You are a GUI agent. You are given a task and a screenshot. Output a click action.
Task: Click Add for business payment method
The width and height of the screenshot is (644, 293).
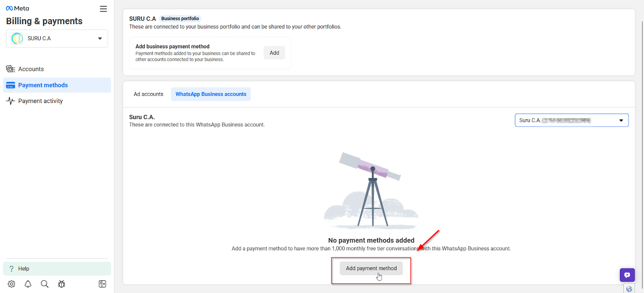tap(275, 53)
